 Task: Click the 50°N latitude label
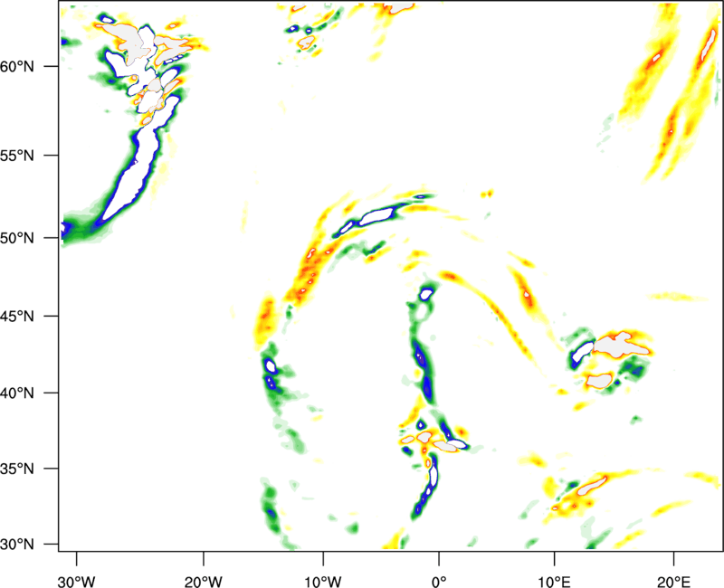click(x=17, y=238)
